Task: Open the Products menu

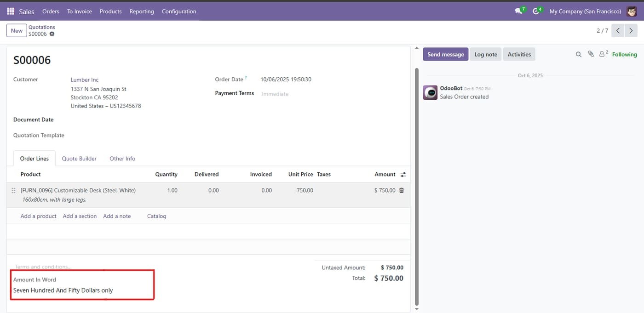Action: [x=111, y=11]
